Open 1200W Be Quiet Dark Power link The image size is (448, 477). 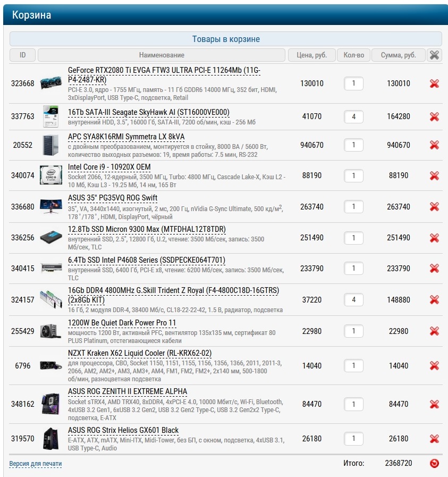click(122, 323)
